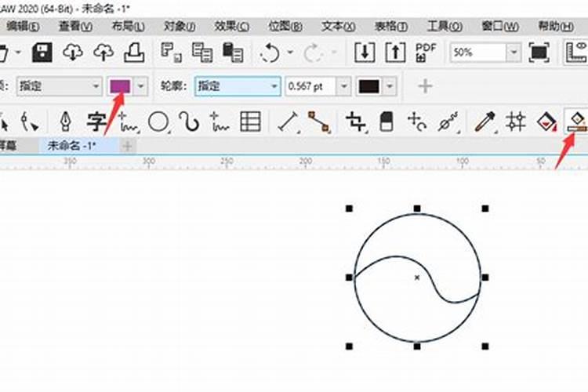Image resolution: width=588 pixels, height=392 pixels.
Task: Open the 布局(L) menu
Action: pyautogui.click(x=129, y=26)
